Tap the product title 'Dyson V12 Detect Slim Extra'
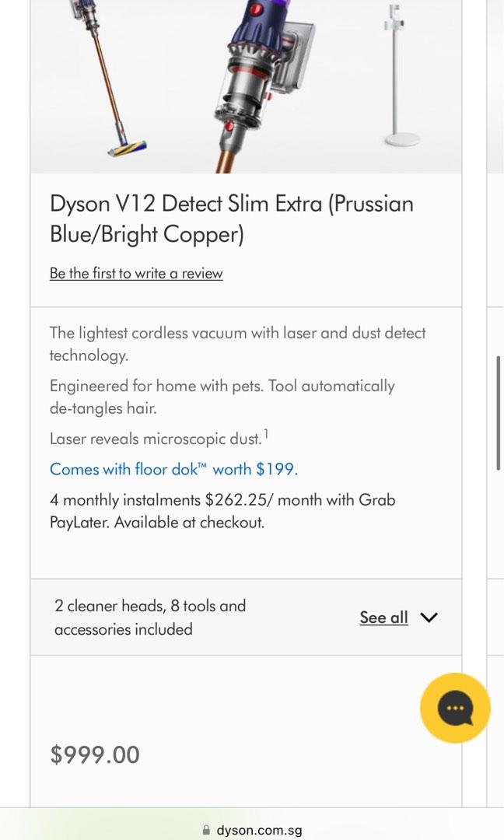 (x=231, y=219)
